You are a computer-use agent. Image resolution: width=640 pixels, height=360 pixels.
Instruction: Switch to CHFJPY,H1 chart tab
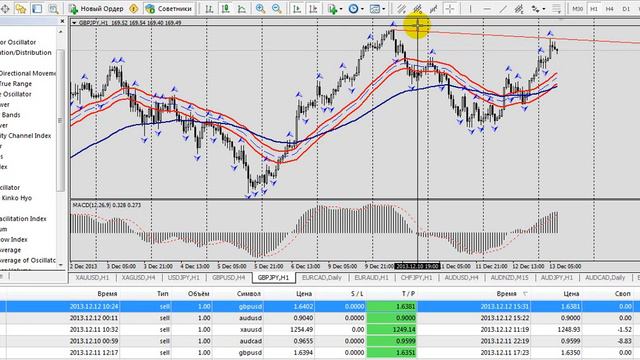click(x=416, y=278)
